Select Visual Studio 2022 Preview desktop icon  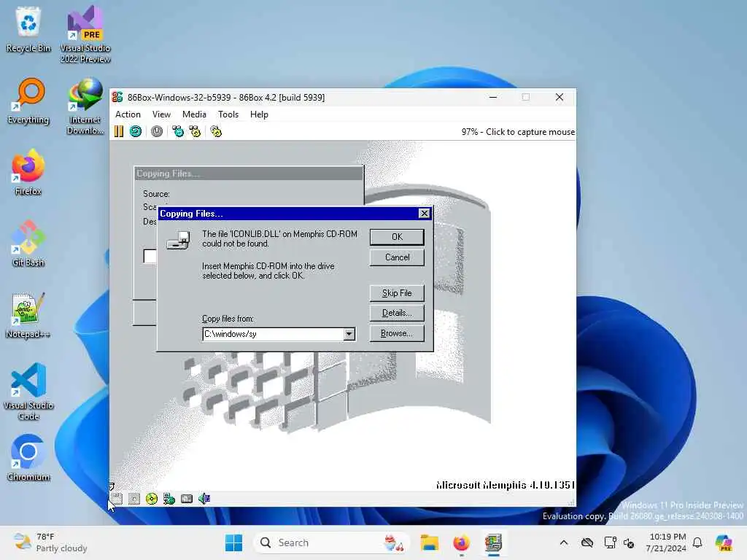point(85,34)
